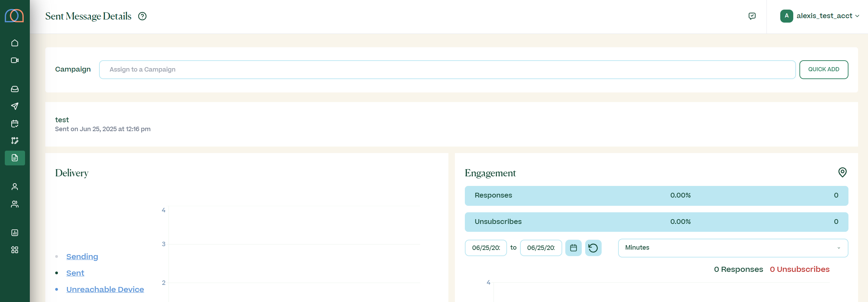Open the home icon in sidebar
Screen dimensions: 868x302
(x=15, y=43)
